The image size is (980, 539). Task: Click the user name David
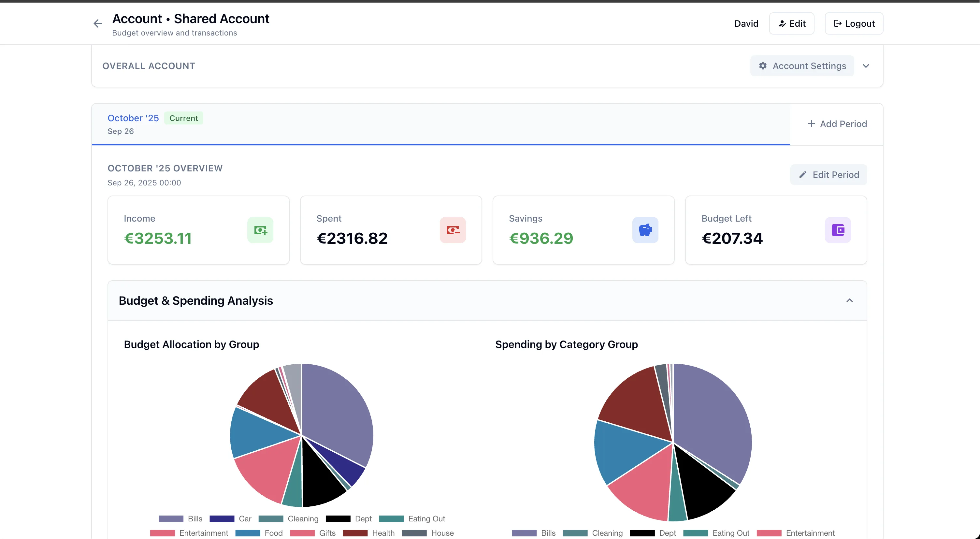click(746, 23)
